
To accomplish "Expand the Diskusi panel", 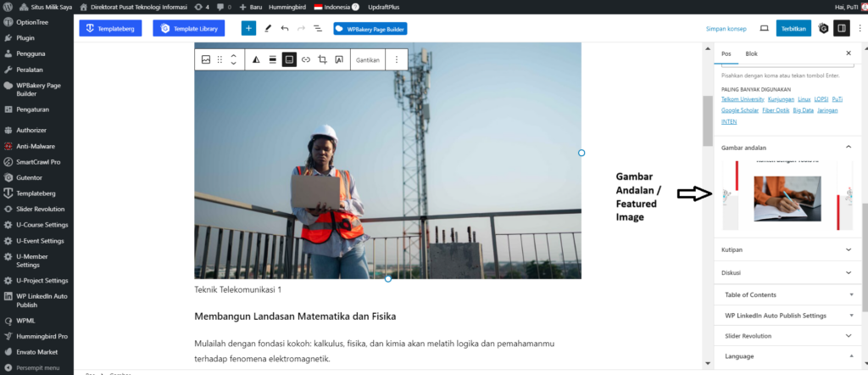I will click(x=787, y=273).
